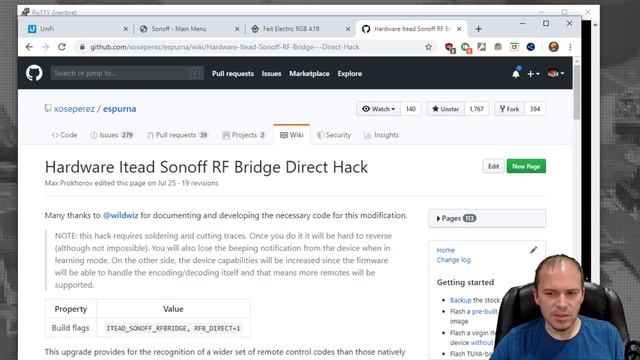
Task: Open Pull requests in GitHub header
Action: pos(233,73)
